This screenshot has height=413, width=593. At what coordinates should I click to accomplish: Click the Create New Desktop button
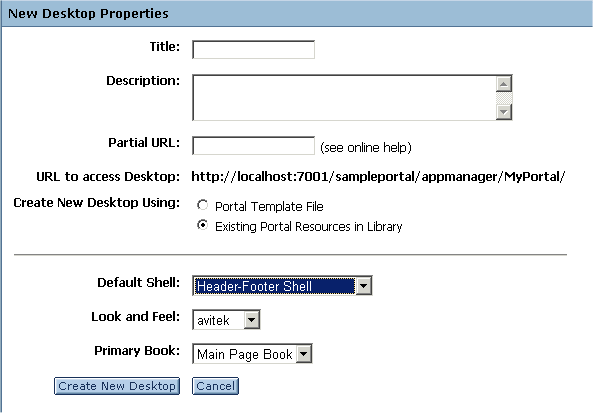117,386
